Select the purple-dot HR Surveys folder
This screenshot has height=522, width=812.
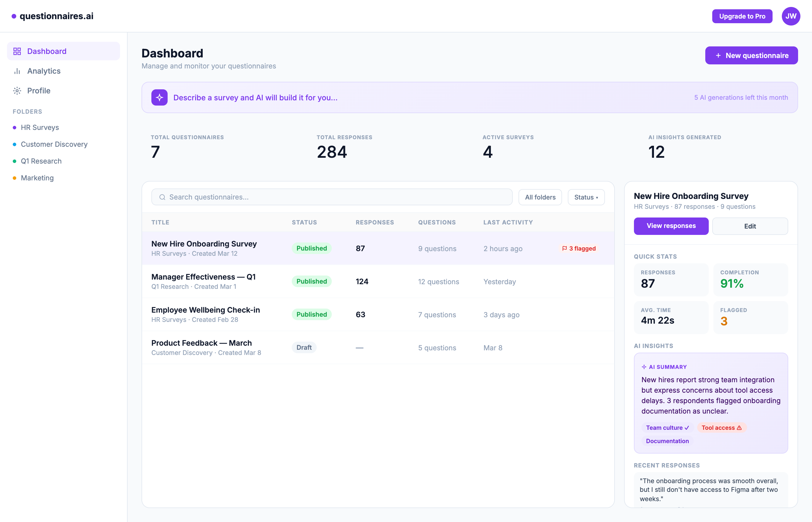coord(40,127)
